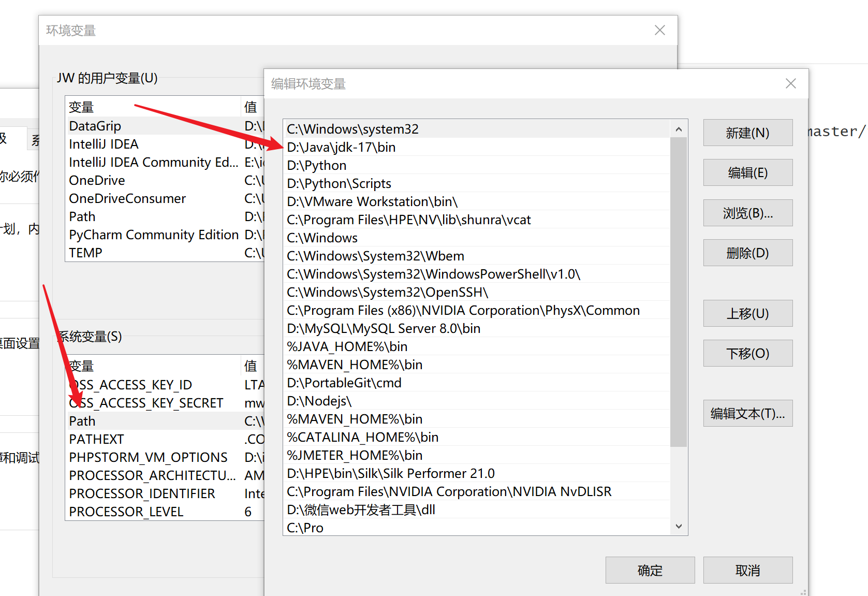Open 编辑文本(T)... text editor
Screen dimensions: 868x596
pos(747,413)
